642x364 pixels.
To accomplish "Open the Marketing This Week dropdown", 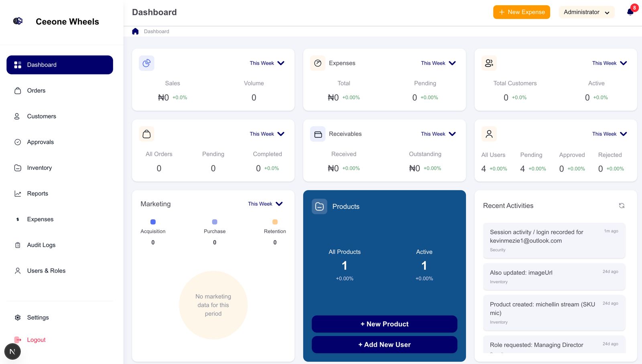I will coord(265,204).
